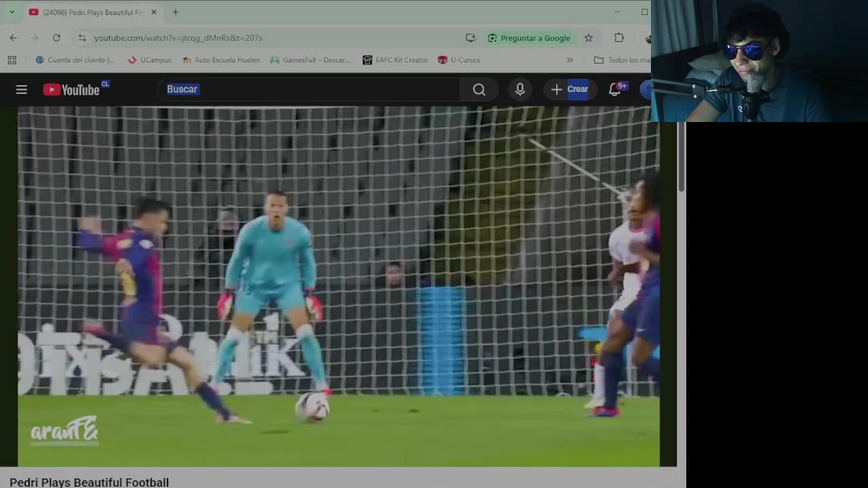Image resolution: width=868 pixels, height=488 pixels.
Task: Open Auto Escuela Huelen bookmark
Action: pos(221,60)
